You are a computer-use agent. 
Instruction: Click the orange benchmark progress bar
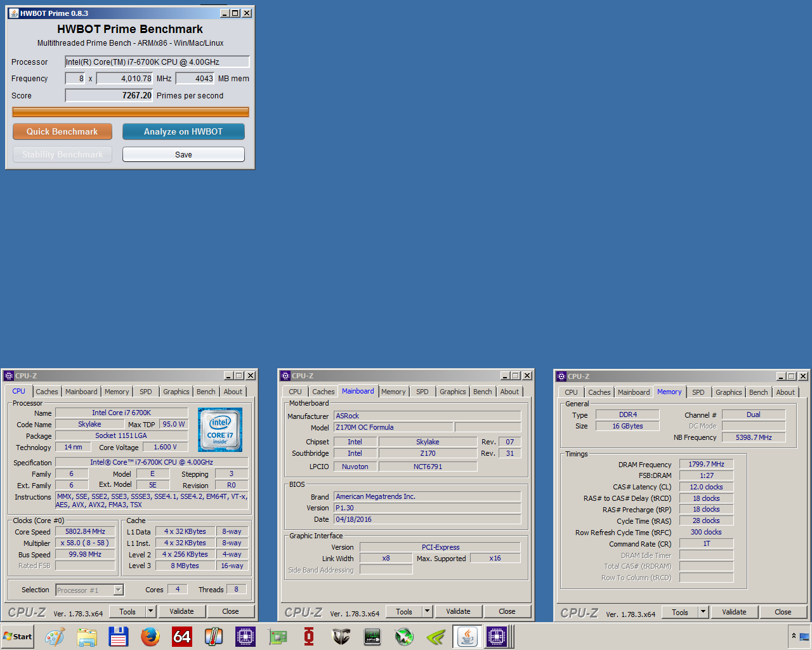point(131,112)
